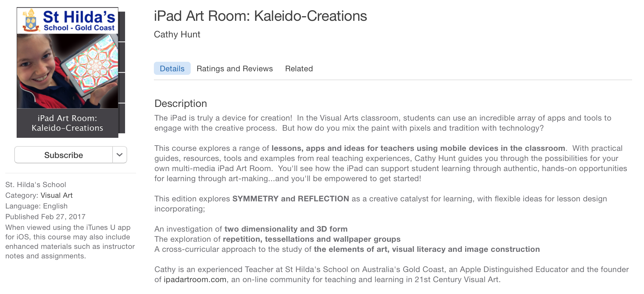Click the Published Feb 27, 2017 text
The image size is (644, 294).
(45, 217)
